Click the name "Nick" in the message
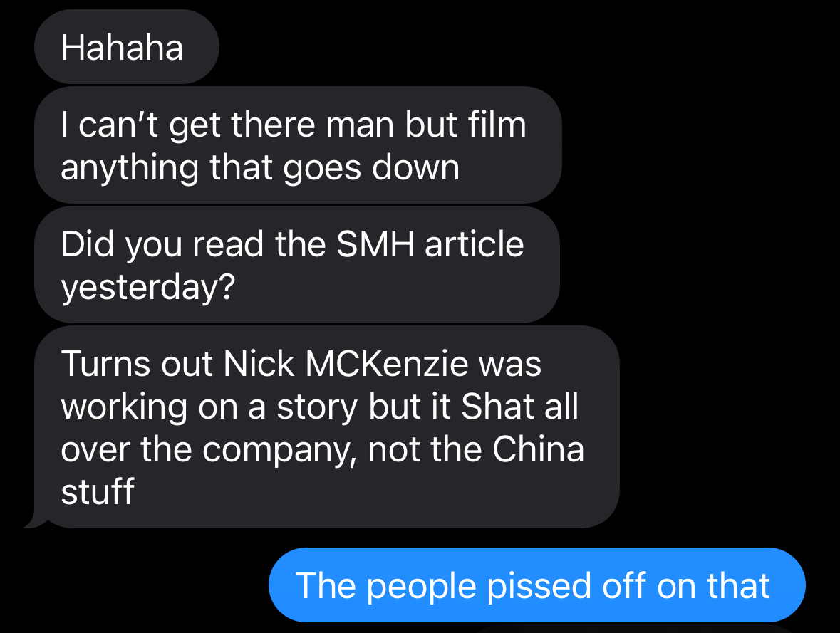This screenshot has width=840, height=633. [x=259, y=364]
